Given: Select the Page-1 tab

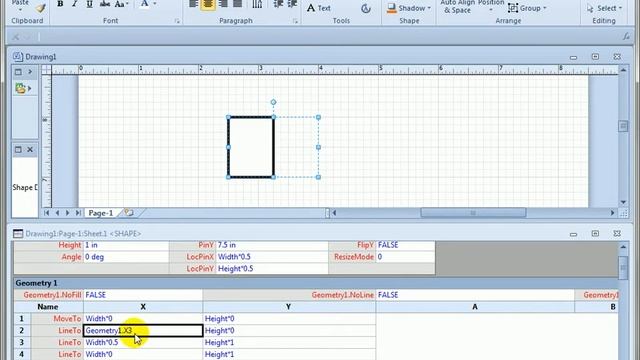Looking at the screenshot, I should tap(100, 213).
